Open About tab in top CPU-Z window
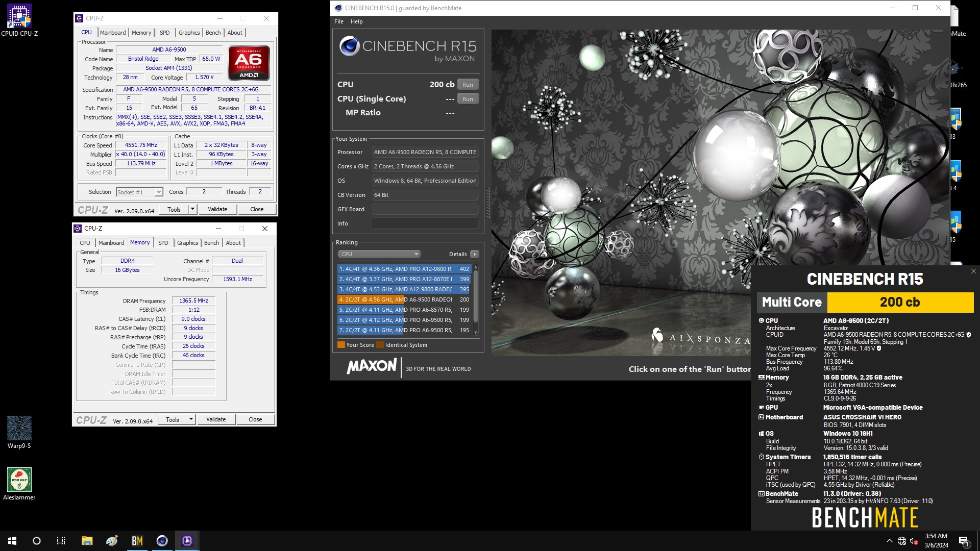The image size is (980, 551). 235,33
